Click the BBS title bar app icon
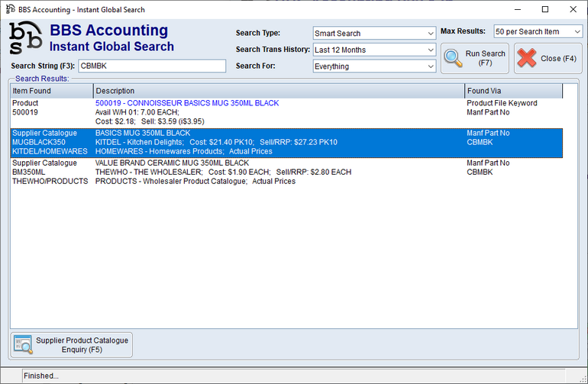 click(9, 9)
